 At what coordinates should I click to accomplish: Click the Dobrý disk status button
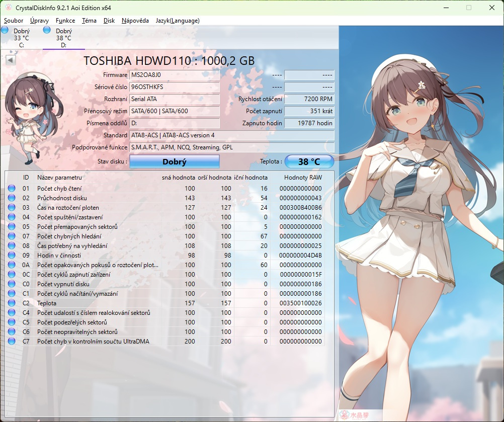coord(174,161)
